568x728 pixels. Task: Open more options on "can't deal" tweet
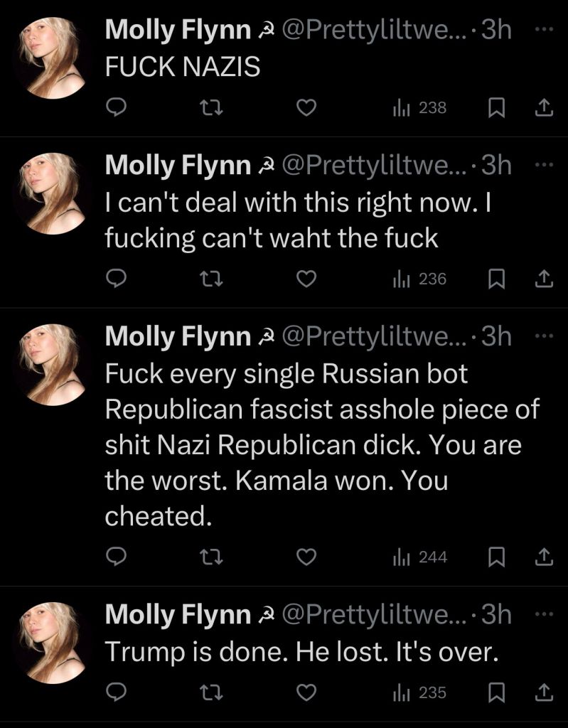pyautogui.click(x=543, y=164)
